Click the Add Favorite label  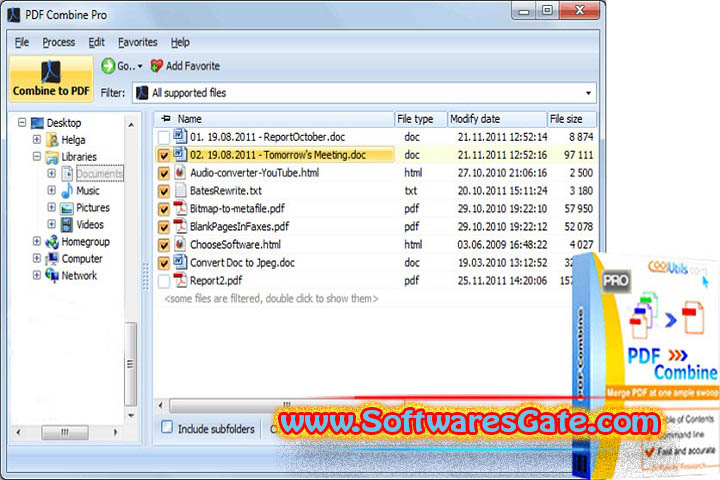193,66
